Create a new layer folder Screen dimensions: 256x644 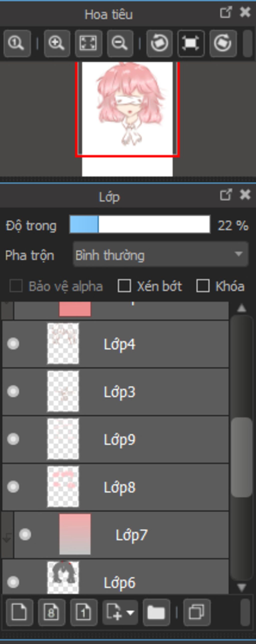click(156, 612)
